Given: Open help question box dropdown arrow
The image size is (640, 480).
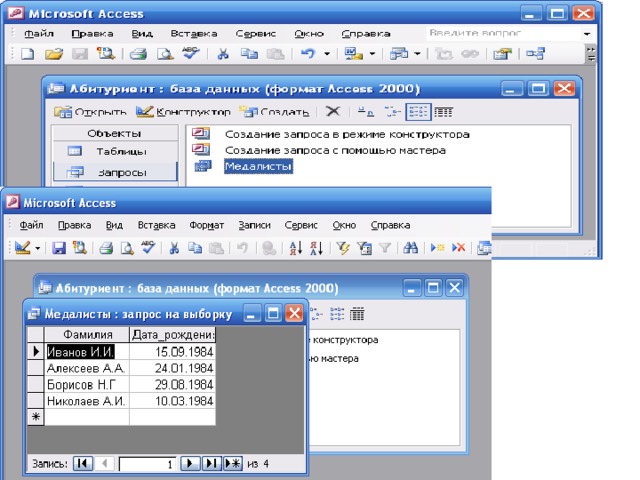Looking at the screenshot, I should (587, 33).
